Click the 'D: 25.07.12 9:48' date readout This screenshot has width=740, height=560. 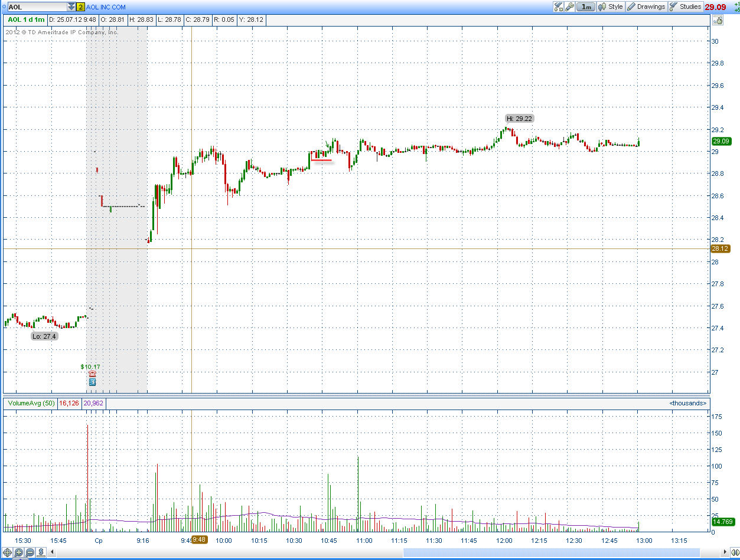(73, 19)
